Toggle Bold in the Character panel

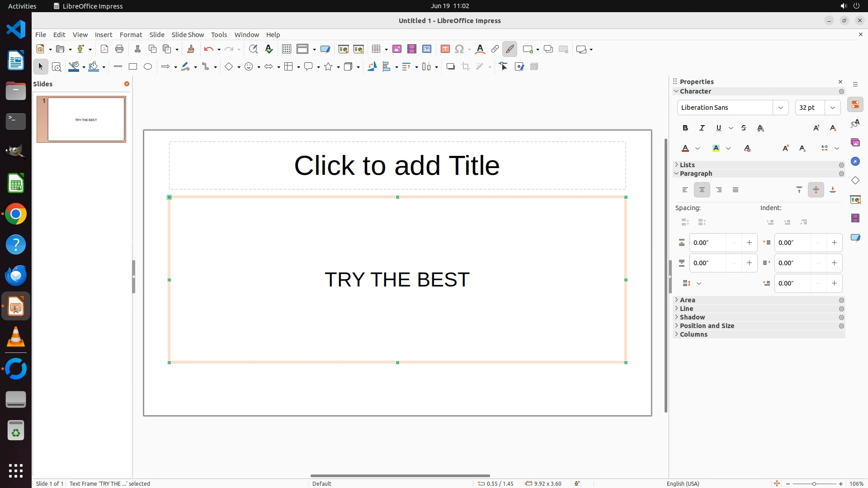685,128
